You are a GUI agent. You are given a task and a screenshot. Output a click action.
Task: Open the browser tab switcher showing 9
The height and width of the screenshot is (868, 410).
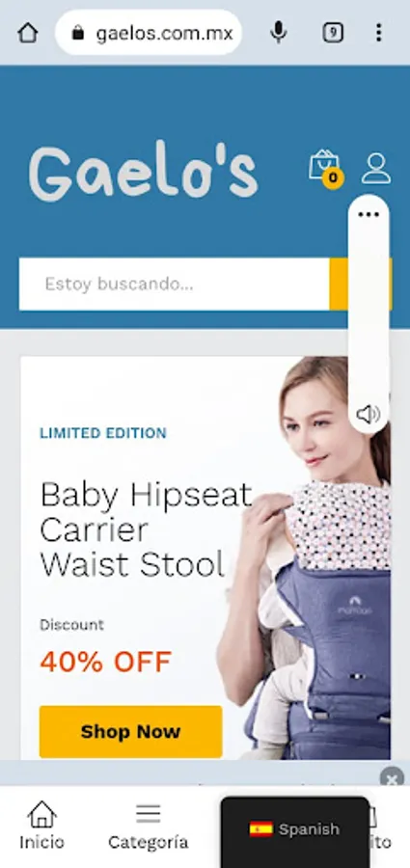click(333, 33)
